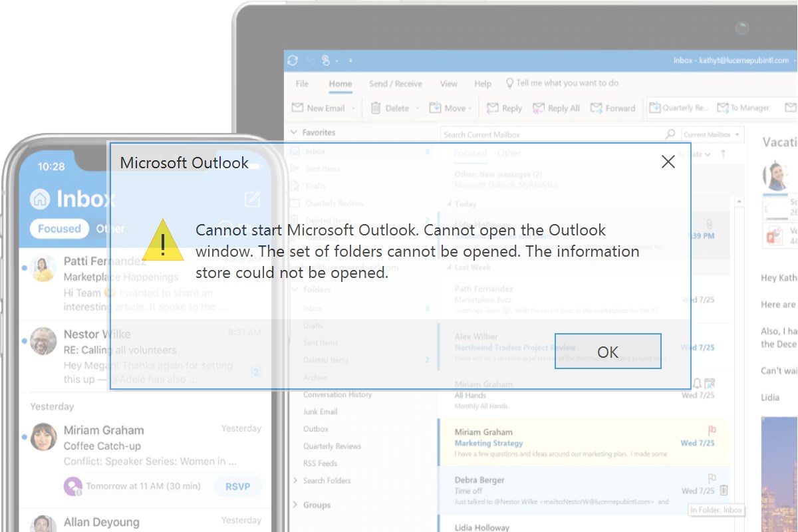Click the Delete trash can icon in ribbon
798x532 pixels.
click(x=376, y=108)
